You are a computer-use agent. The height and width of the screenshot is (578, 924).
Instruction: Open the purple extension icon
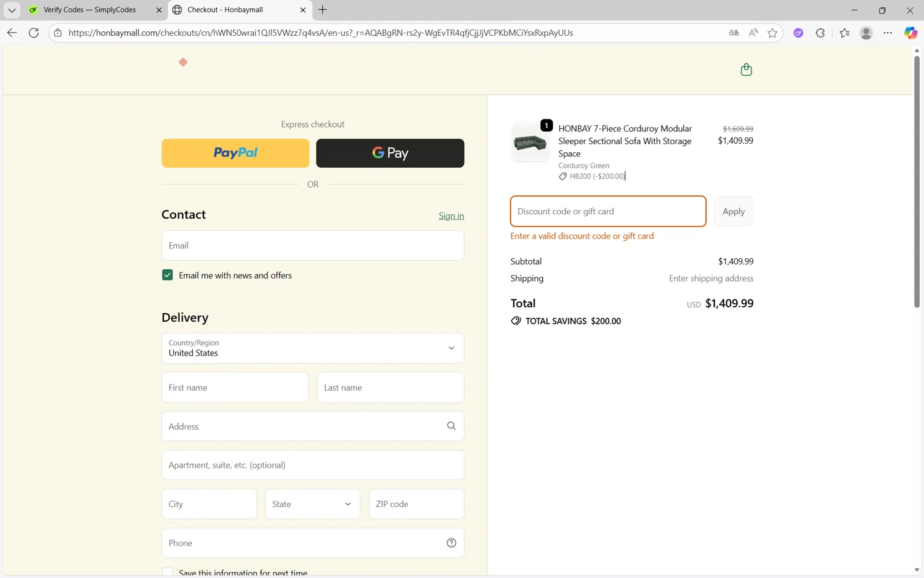[798, 33]
